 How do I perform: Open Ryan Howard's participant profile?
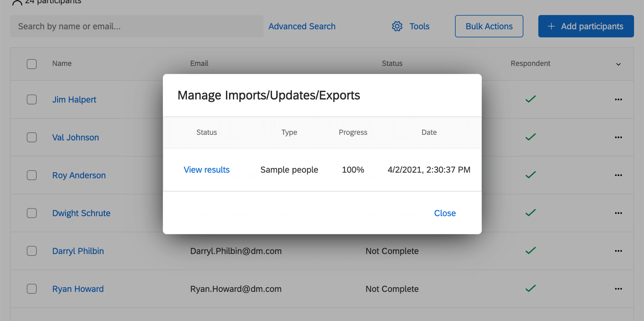tap(78, 289)
